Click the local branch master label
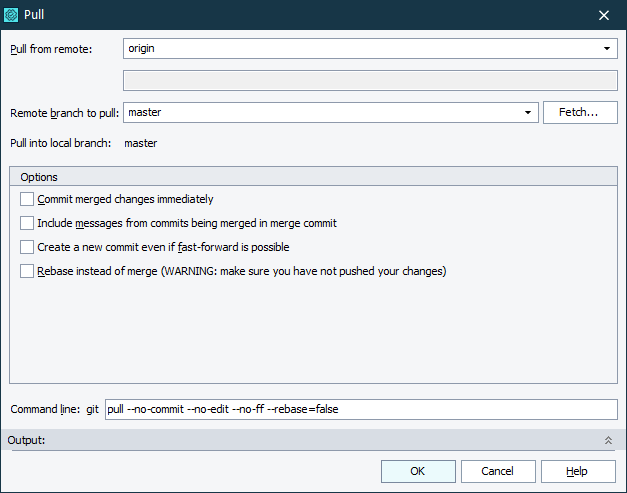Screen dimensions: 627x493 (141, 143)
